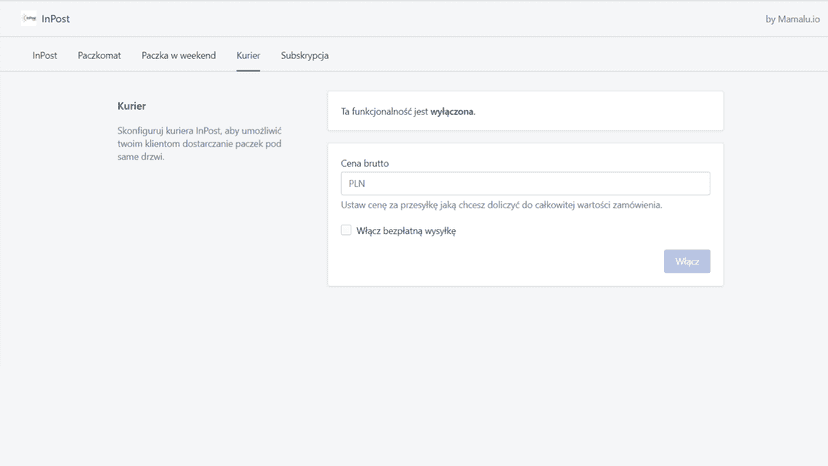Screen dimensions: 828x466
Task: Click the PLN placeholder inside price field
Action: click(x=357, y=184)
